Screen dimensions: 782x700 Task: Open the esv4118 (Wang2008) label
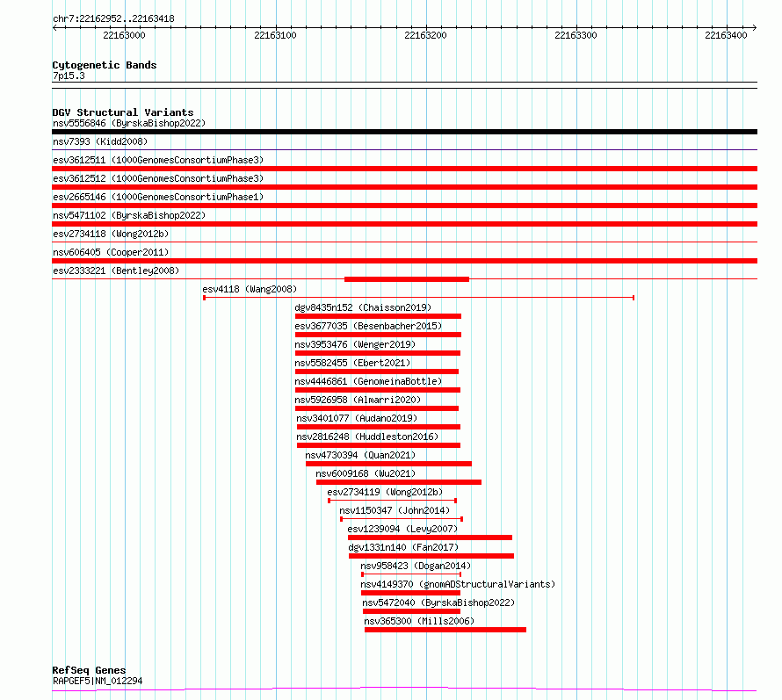[250, 289]
